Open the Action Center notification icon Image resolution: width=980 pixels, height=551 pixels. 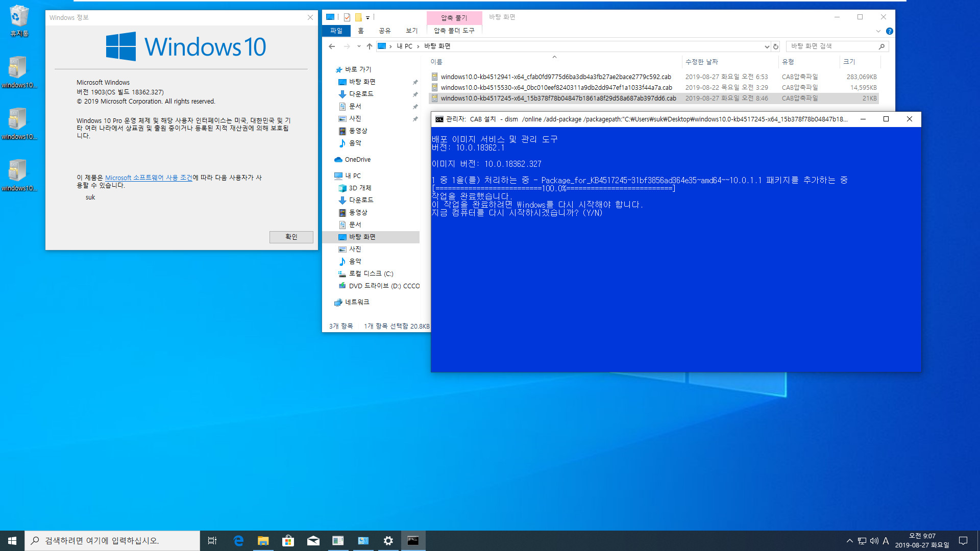coord(963,541)
